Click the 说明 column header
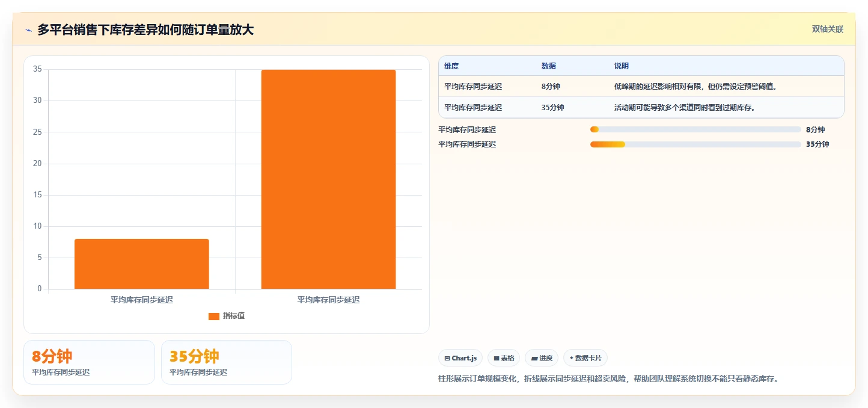This screenshot has height=408, width=868. pos(622,66)
